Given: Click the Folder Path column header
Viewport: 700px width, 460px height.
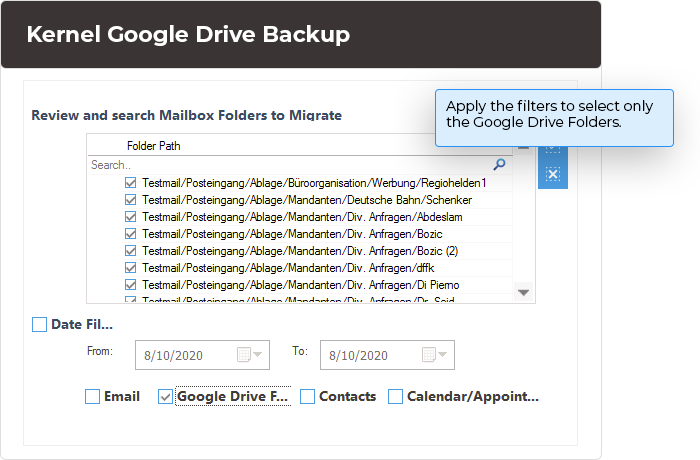Looking at the screenshot, I should [x=154, y=146].
